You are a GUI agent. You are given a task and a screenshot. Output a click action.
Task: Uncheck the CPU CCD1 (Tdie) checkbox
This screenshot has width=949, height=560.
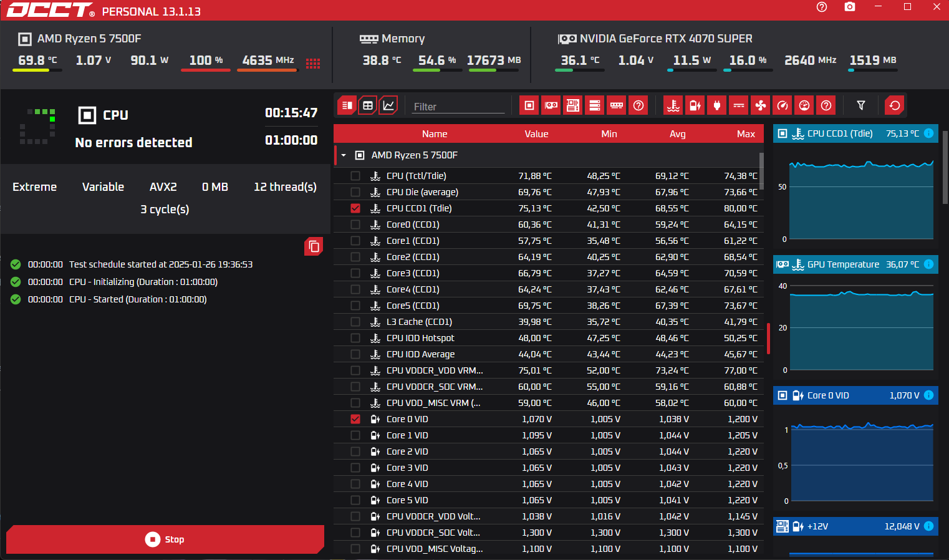tap(355, 208)
